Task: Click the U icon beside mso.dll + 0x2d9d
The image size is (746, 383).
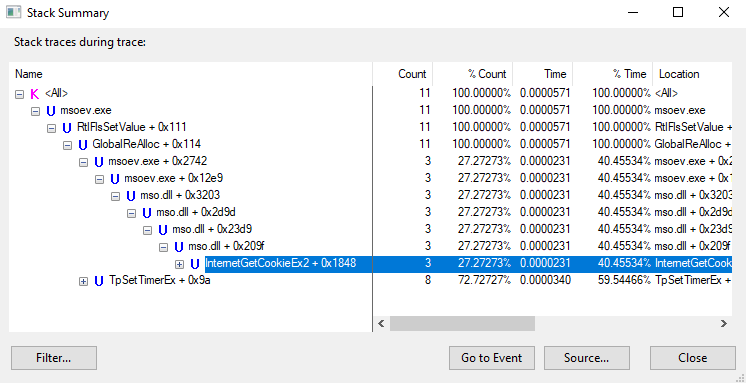Action: coord(147,213)
